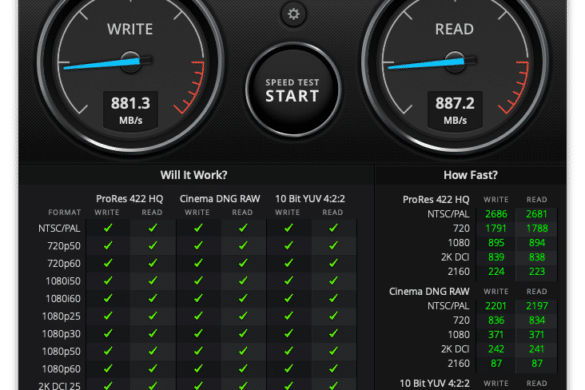
Task: Click the 720p50 10 Bit YUV write checkmark
Action: pyautogui.click(x=289, y=245)
